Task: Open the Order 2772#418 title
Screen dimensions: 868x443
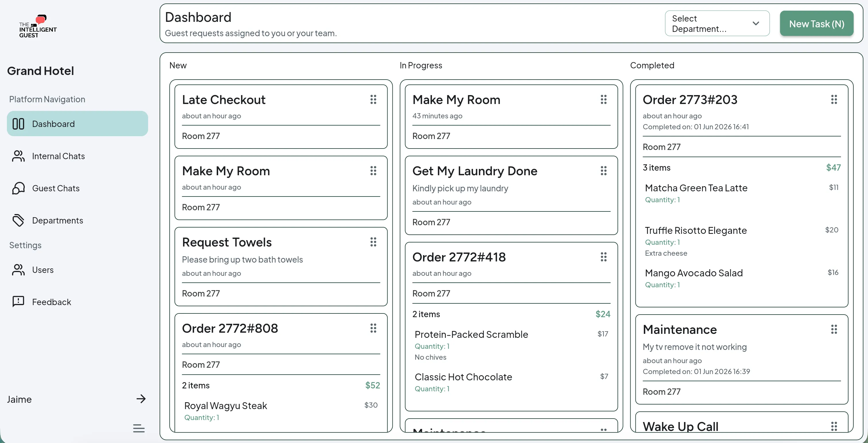Action: [459, 257]
